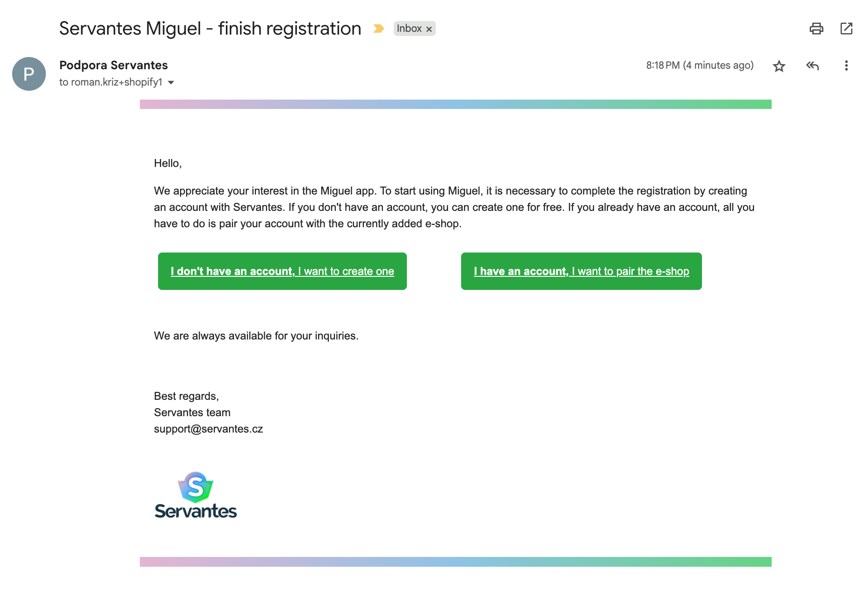Click the "to roman.kriz+shopify1" recipient text
Image resolution: width=868 pixels, height=592 pixels.
coord(111,82)
